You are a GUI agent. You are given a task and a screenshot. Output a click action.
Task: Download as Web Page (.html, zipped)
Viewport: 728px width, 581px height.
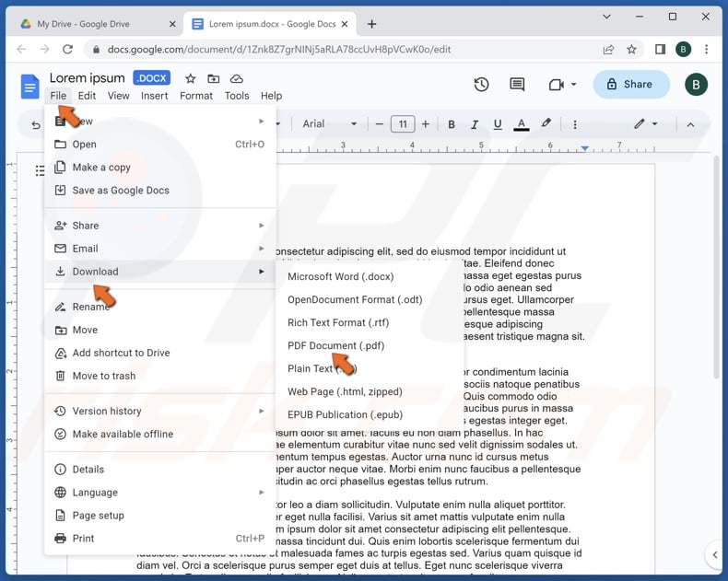click(370, 391)
